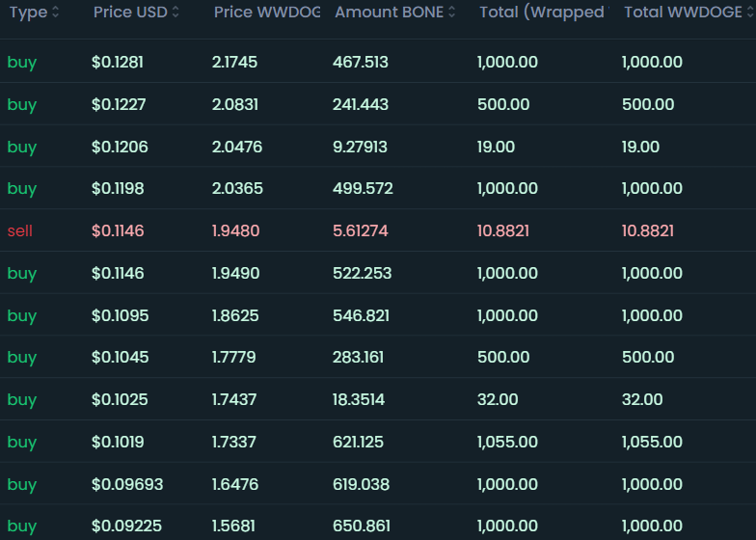756x540 pixels.
Task: Select the $0.1045 price cell
Action: 120,357
